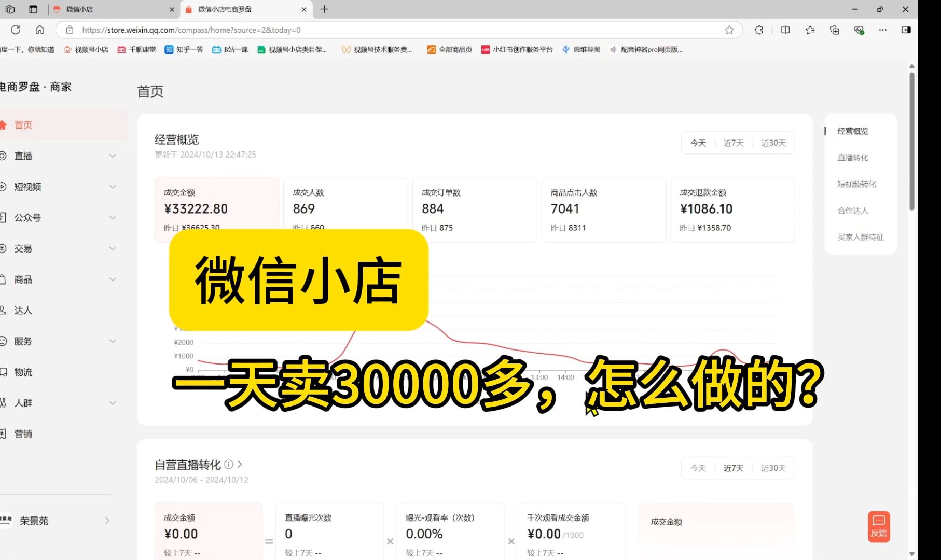
Task: Click the address bar URL field
Action: click(x=399, y=30)
